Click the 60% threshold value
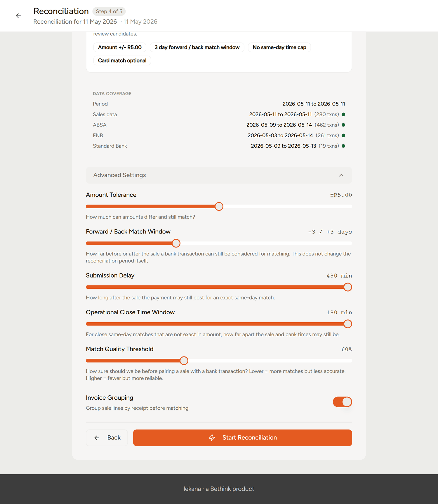This screenshot has height=504, width=438. point(347,349)
